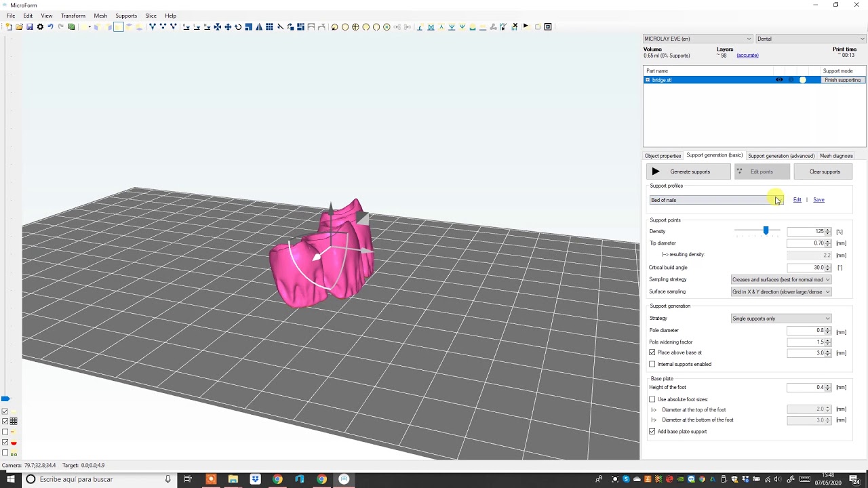868x488 pixels.
Task: Open the Dental material dropdown
Action: 811,39
